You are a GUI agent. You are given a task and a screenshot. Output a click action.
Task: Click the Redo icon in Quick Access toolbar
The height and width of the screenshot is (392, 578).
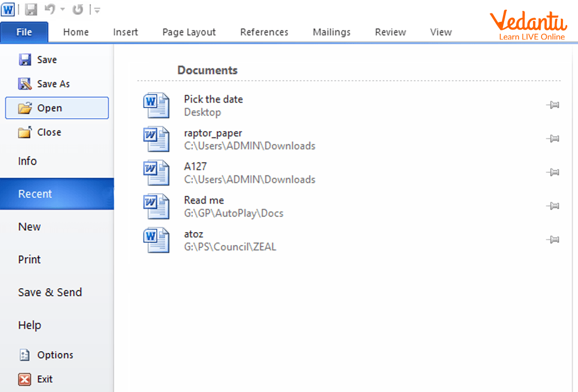(78, 10)
